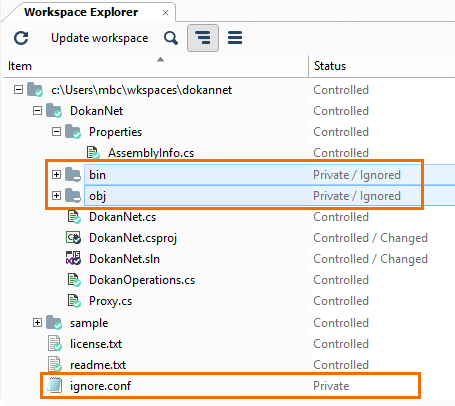The height and width of the screenshot is (406, 455).
Task: Select the Properties folder name
Action: tap(115, 132)
